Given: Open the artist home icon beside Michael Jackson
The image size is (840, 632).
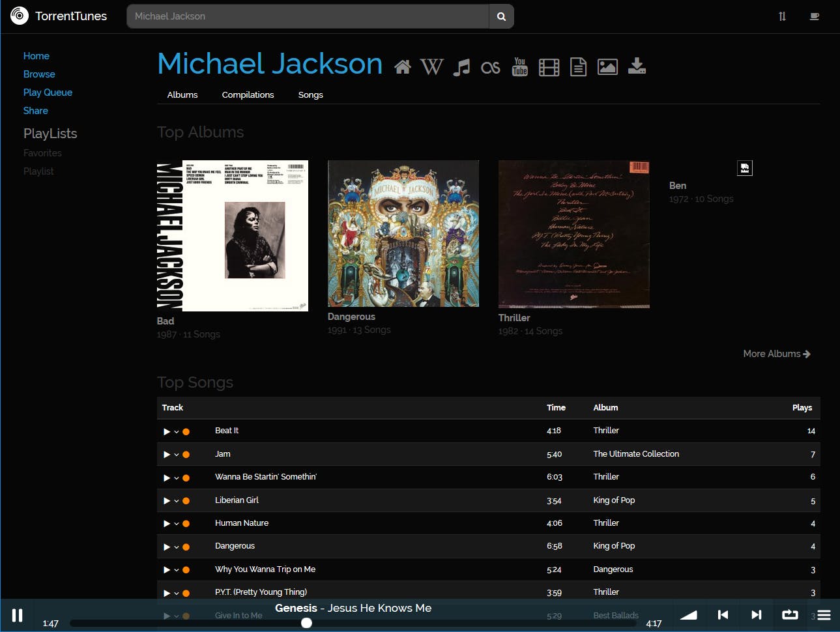Looking at the screenshot, I should click(x=403, y=66).
